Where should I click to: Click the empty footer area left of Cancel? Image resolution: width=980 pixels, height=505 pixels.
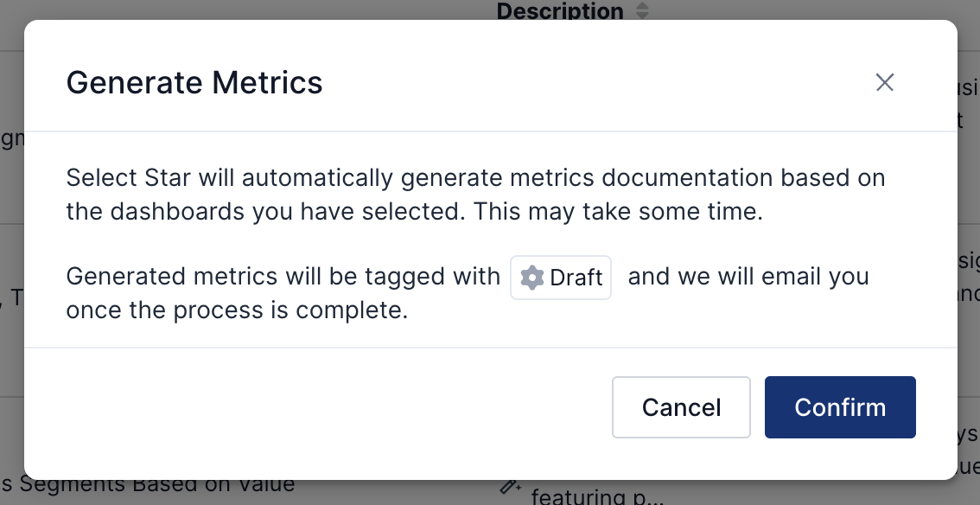click(x=328, y=407)
